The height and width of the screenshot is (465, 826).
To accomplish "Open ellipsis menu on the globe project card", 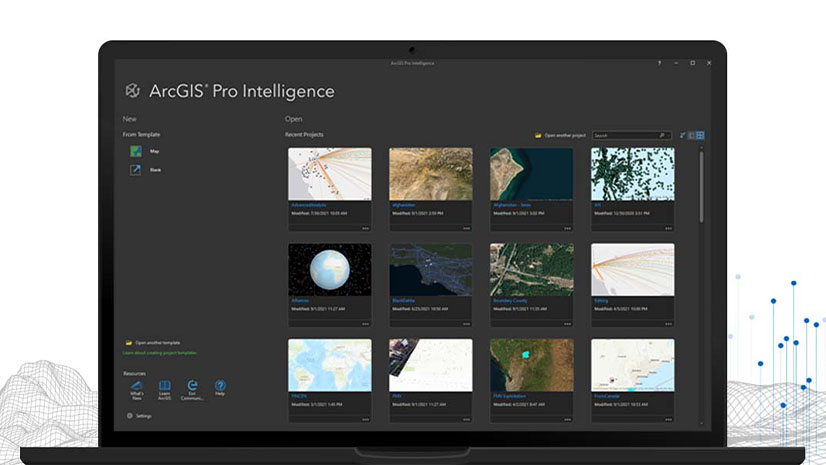I will 366,324.
